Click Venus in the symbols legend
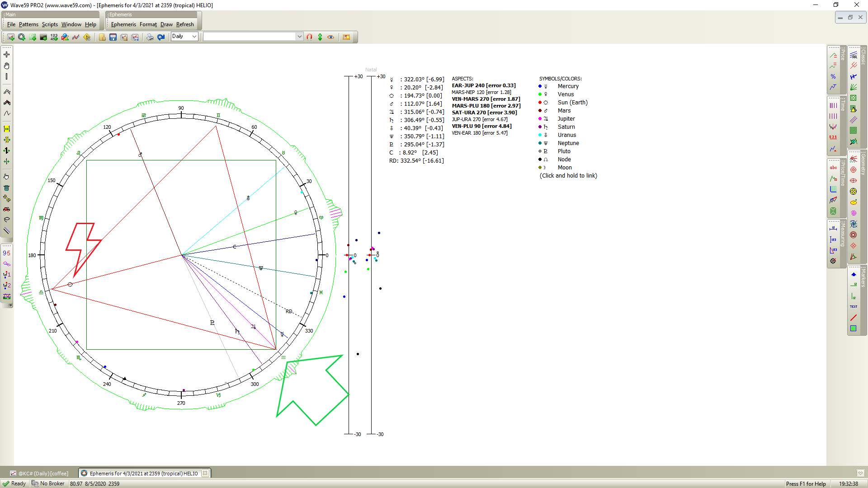This screenshot has width=868, height=488. coord(566,94)
